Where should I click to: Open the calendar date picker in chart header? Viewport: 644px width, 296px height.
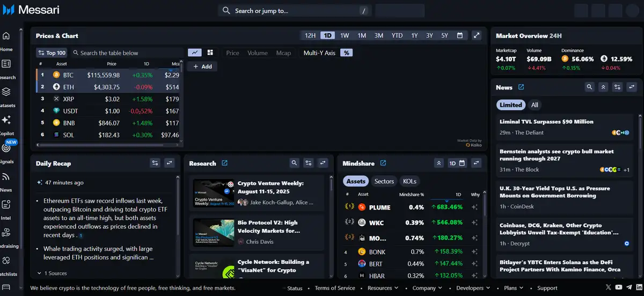(x=460, y=35)
